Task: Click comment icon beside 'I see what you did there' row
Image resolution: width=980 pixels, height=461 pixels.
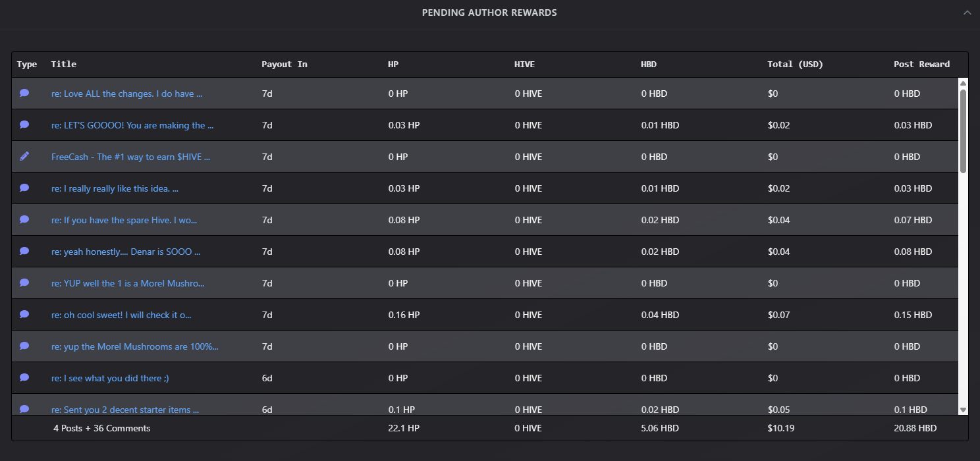Action: pyautogui.click(x=24, y=377)
